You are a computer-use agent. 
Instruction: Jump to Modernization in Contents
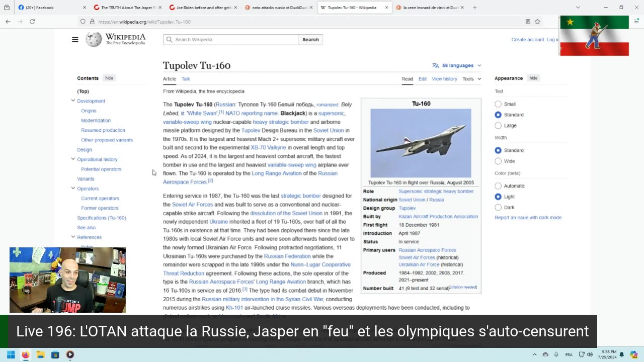pos(96,121)
